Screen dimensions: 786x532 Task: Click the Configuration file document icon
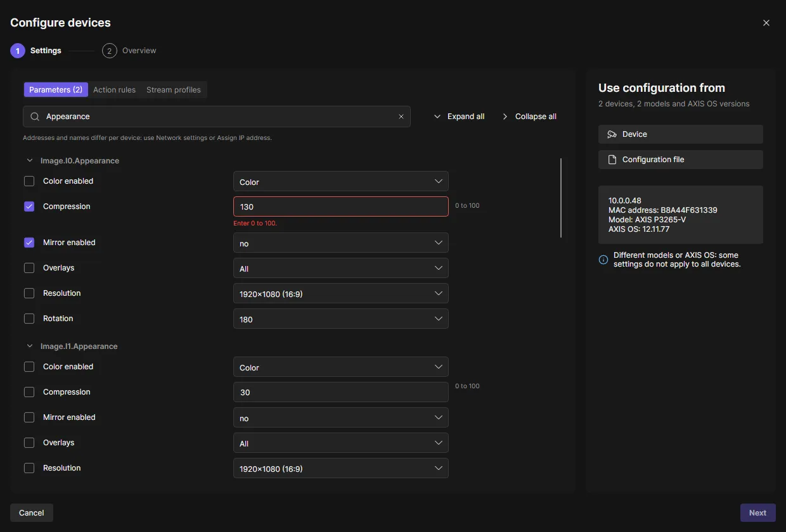click(612, 160)
